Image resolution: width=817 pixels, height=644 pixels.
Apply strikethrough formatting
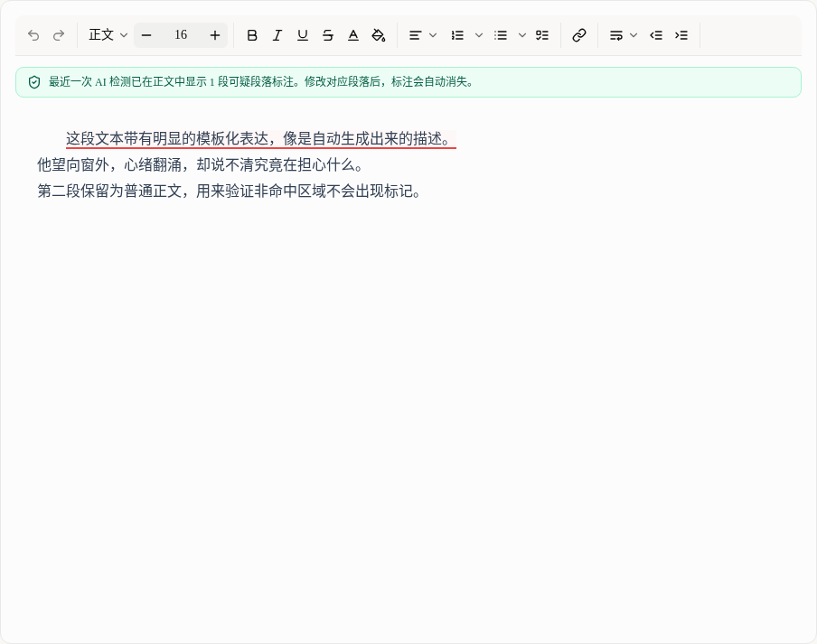328,35
